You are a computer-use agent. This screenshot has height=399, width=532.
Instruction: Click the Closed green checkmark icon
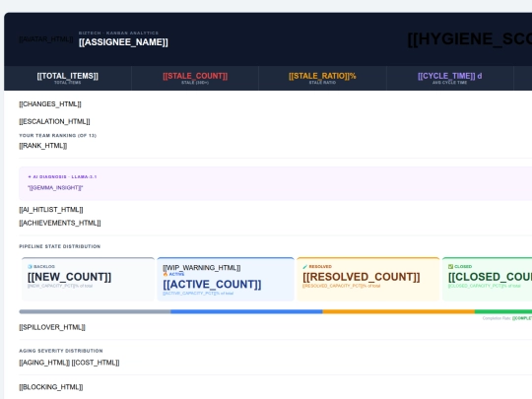[450, 267]
